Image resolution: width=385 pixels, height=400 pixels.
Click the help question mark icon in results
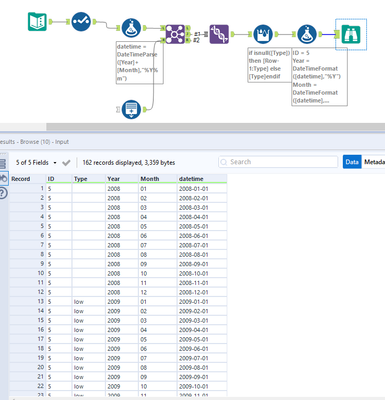click(x=3, y=193)
